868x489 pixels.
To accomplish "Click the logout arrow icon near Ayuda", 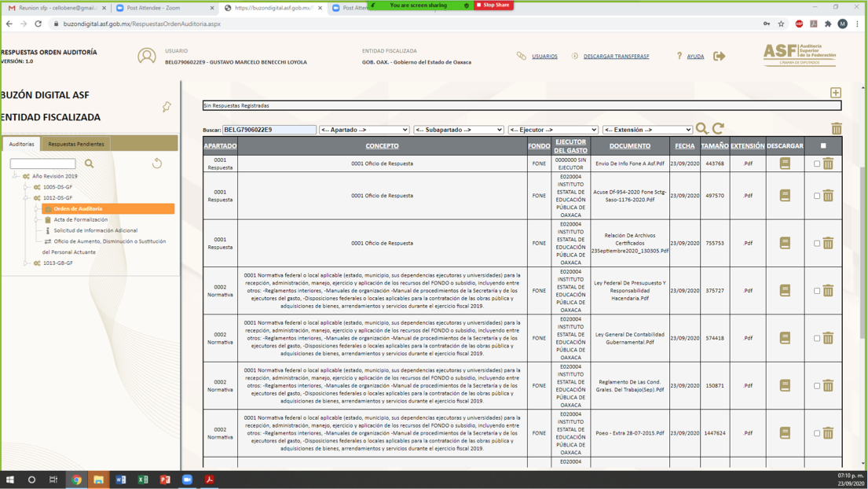I will click(x=719, y=57).
